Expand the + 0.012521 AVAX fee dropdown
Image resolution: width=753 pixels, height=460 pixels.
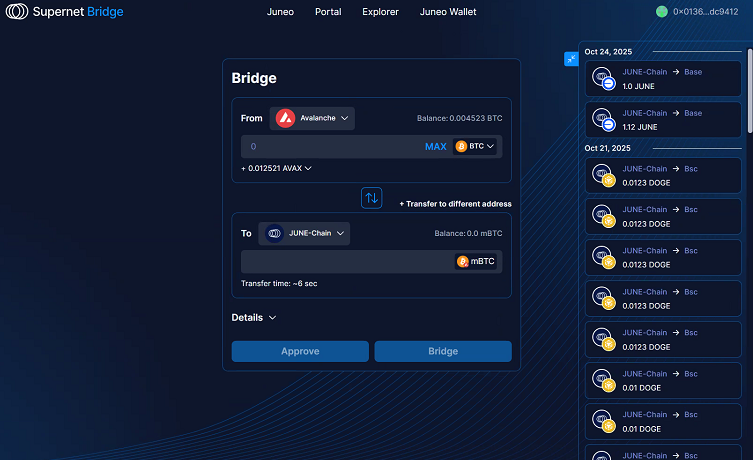[x=276, y=169]
